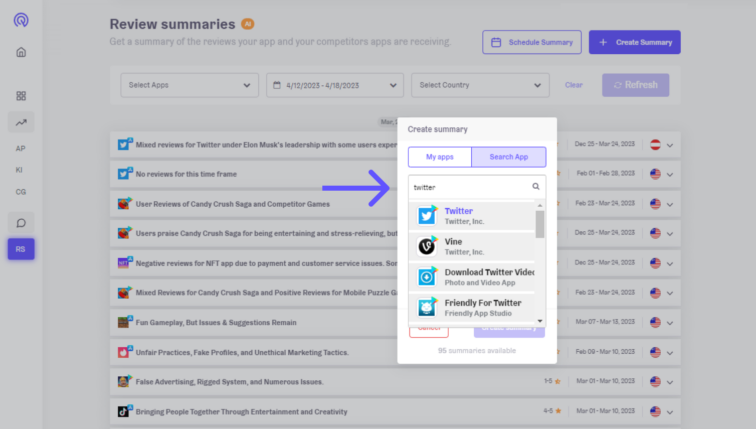The image size is (756, 429).
Task: Click the Twitter app icon in the search results
Action: (427, 215)
